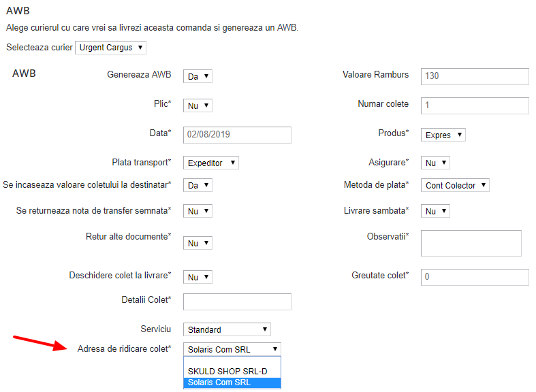Open the Metoda de plata dropdown
536x392 pixels.
coord(455,185)
